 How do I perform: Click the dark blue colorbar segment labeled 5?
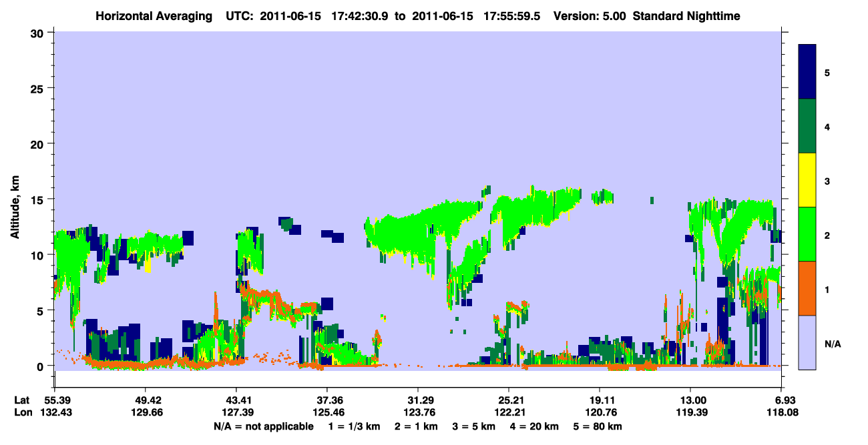pos(807,72)
